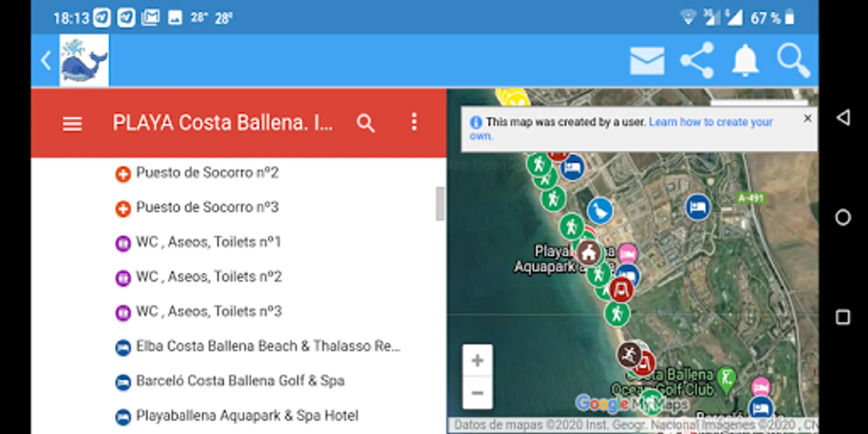Tap the share icon in the blue bar
This screenshot has height=434, width=868.
(x=697, y=61)
